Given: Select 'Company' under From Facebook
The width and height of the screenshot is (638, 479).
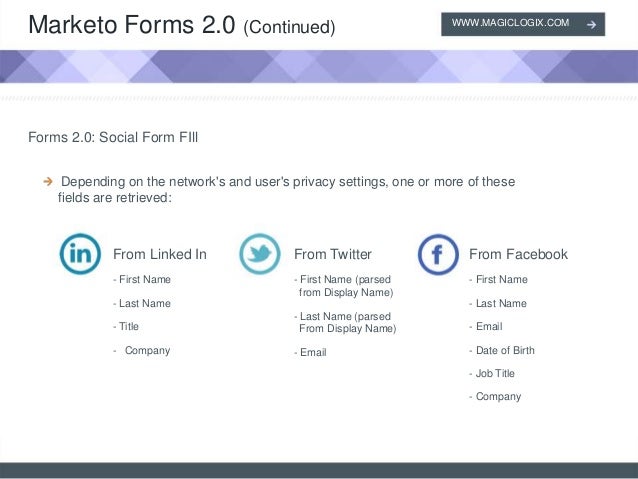Looking at the screenshot, I should coord(498,396).
